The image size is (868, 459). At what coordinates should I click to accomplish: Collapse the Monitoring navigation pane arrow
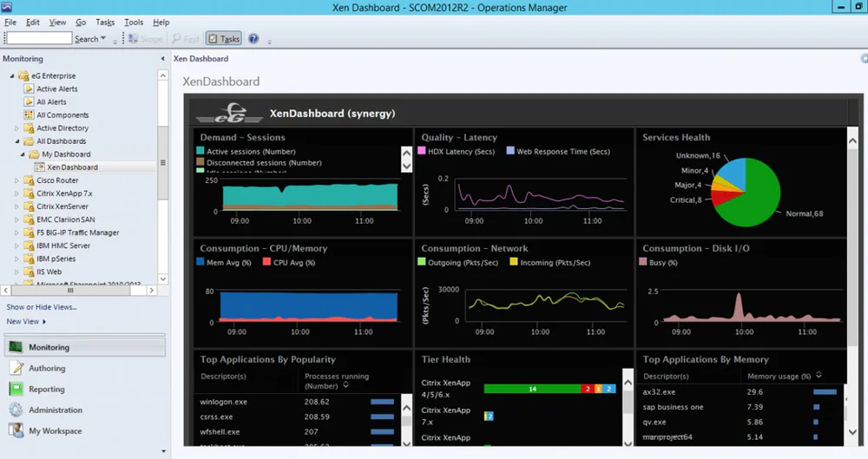click(163, 59)
